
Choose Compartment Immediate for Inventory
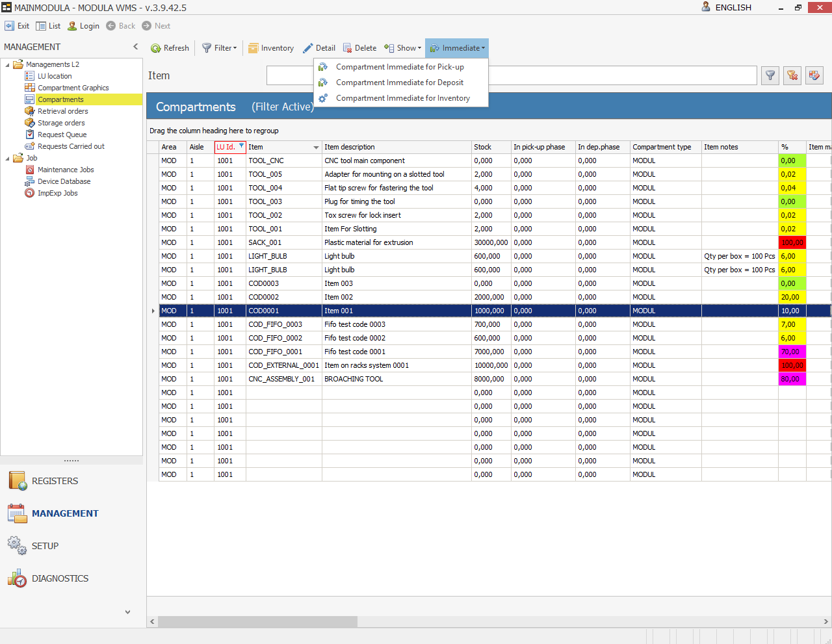402,98
